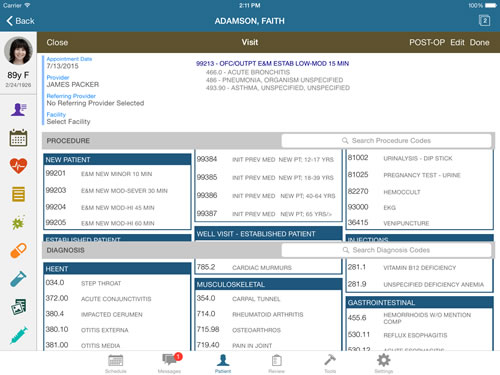The width and height of the screenshot is (500, 375).
Task: Select procedure 99385 New Pt 18-39 Yrs
Action: (268, 177)
